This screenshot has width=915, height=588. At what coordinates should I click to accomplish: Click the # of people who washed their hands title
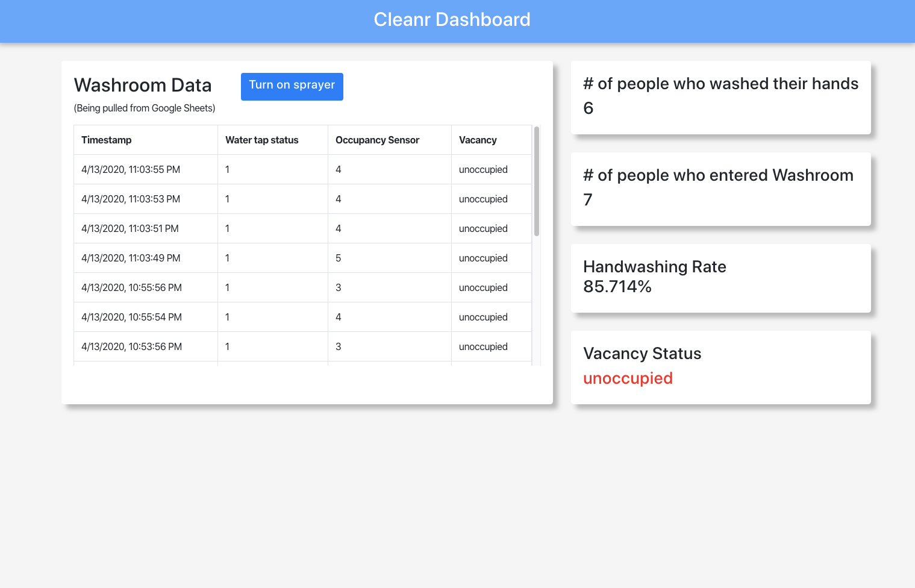(720, 84)
